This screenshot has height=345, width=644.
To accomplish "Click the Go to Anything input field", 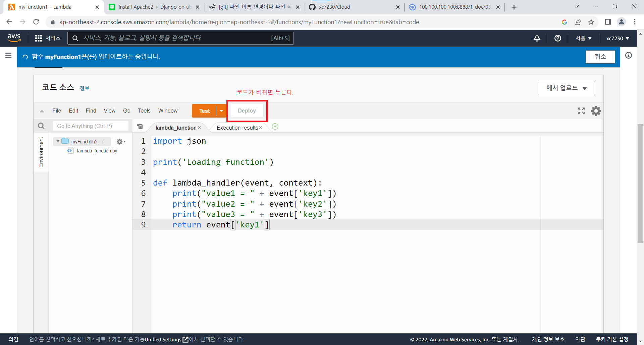I will [91, 126].
